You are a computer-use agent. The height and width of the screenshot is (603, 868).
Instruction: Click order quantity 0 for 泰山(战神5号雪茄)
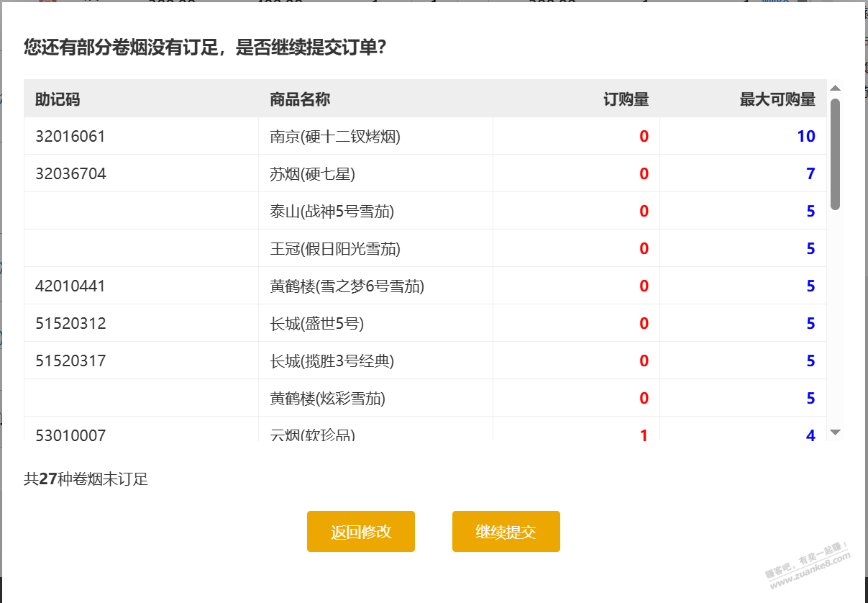tap(644, 211)
